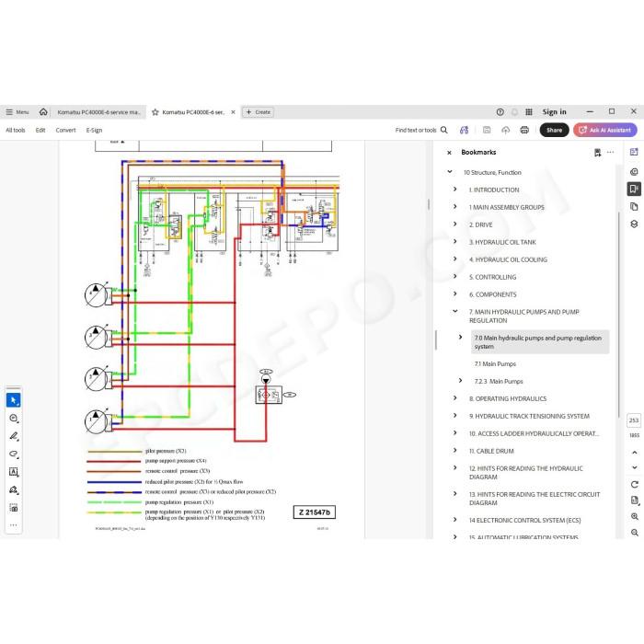Close the active Komatsu PC4000E-6 tab
Screen dimensions: 644x644
click(233, 112)
